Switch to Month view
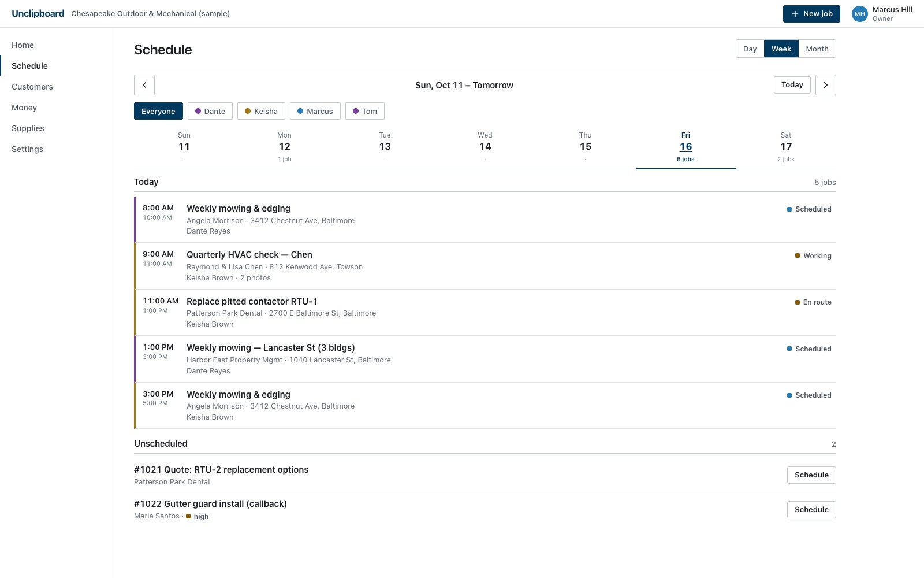Viewport: 924px width, 578px height. pos(817,49)
